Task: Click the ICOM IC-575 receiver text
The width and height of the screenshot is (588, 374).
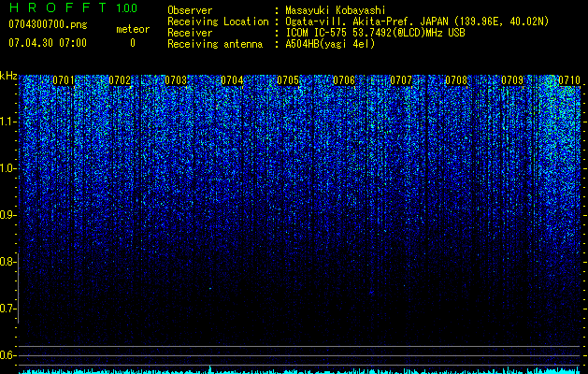Action: 375,33
